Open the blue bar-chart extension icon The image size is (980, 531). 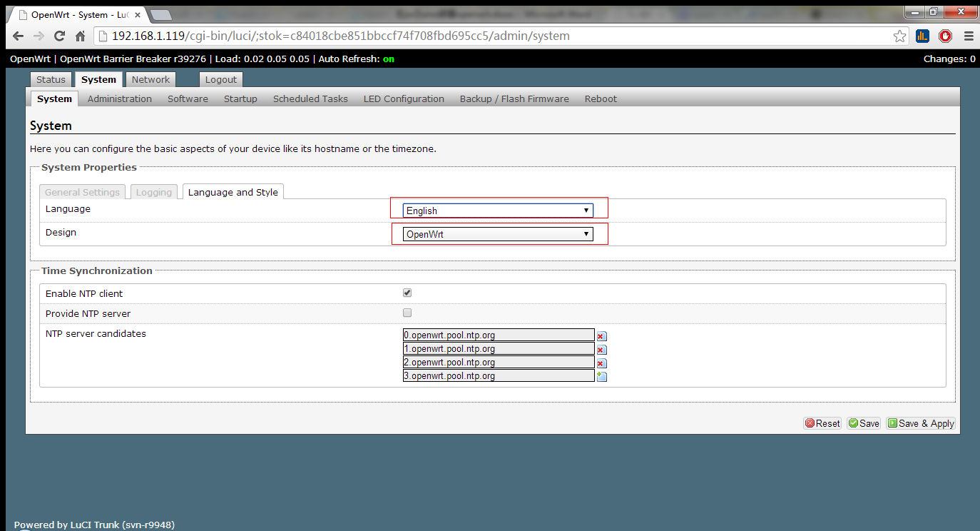[x=923, y=36]
